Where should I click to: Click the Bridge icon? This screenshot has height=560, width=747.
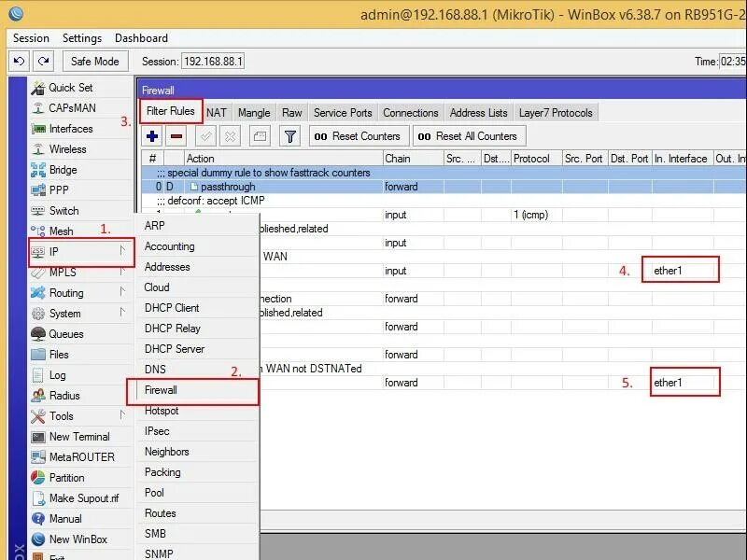pos(38,170)
